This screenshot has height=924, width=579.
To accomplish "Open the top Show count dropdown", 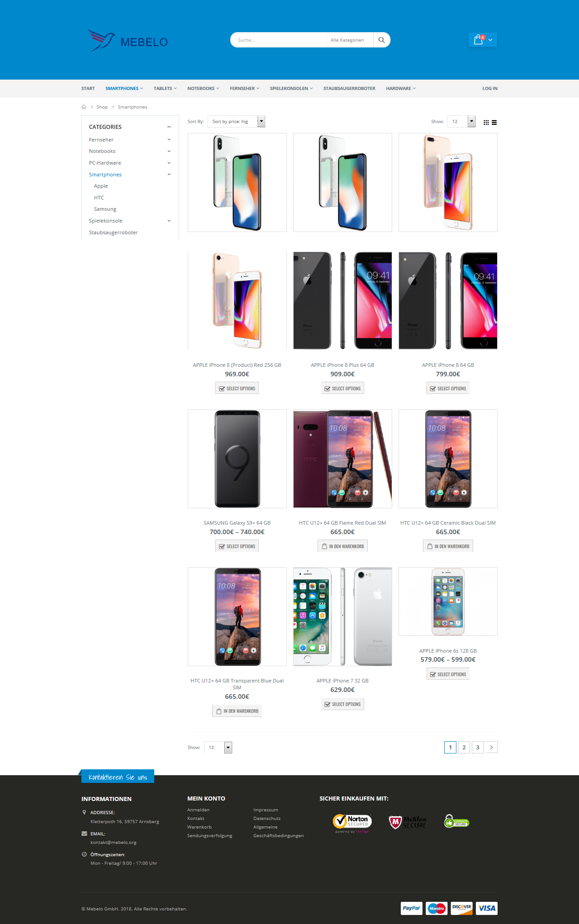I will coord(461,121).
